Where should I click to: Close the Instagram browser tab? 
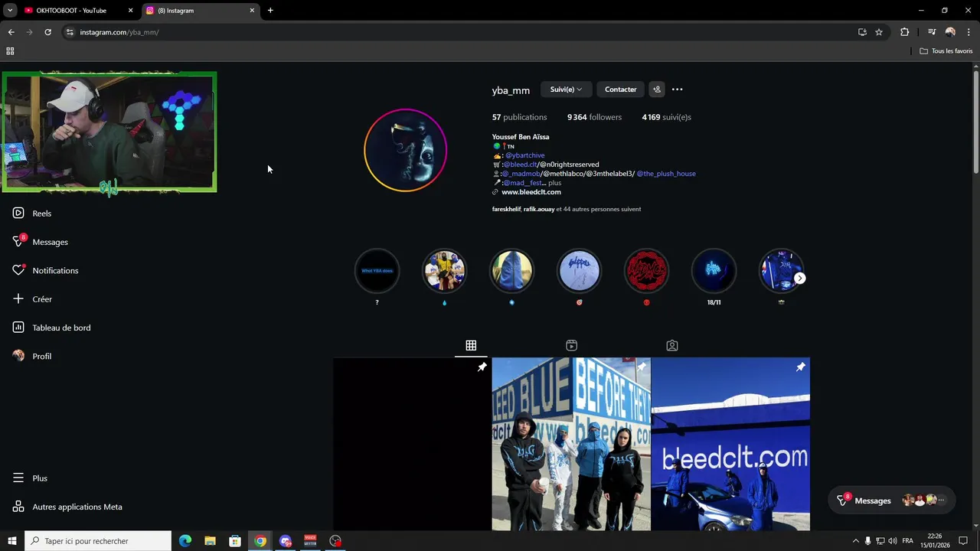coord(252,11)
